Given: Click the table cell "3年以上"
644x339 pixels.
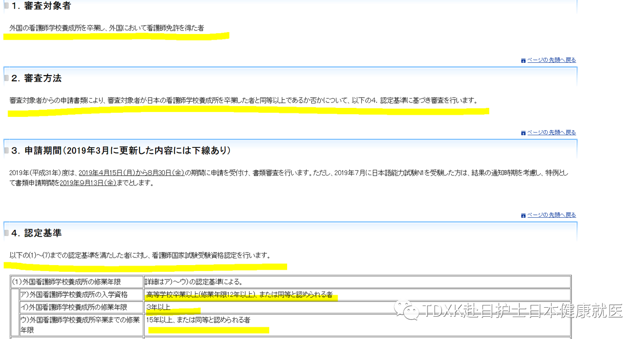Looking at the screenshot, I should (357, 307).
